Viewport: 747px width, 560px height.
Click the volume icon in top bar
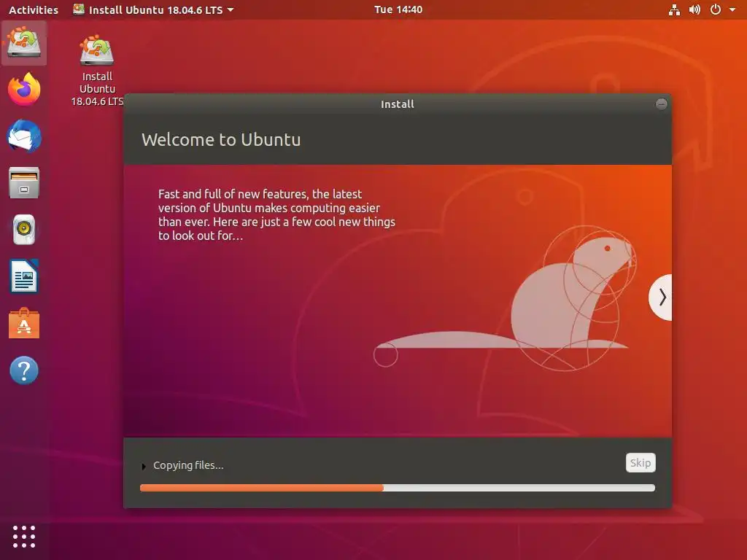[694, 9]
